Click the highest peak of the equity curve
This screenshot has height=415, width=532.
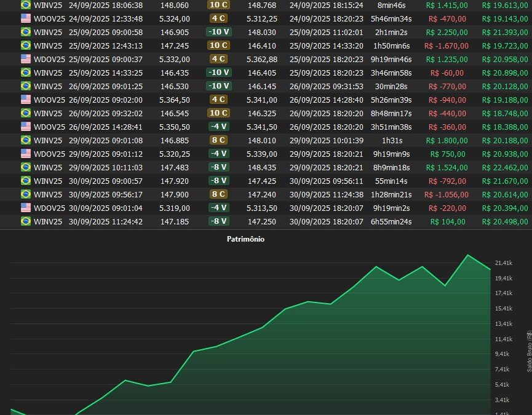tap(468, 255)
